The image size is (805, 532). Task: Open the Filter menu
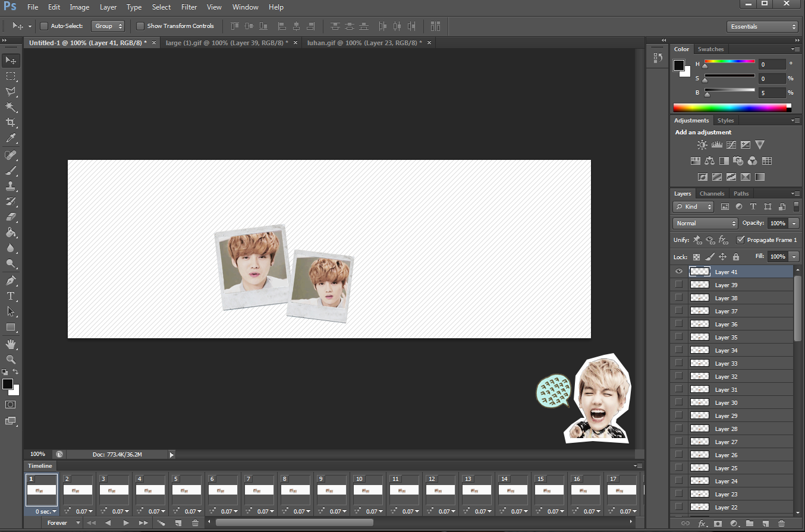click(189, 7)
